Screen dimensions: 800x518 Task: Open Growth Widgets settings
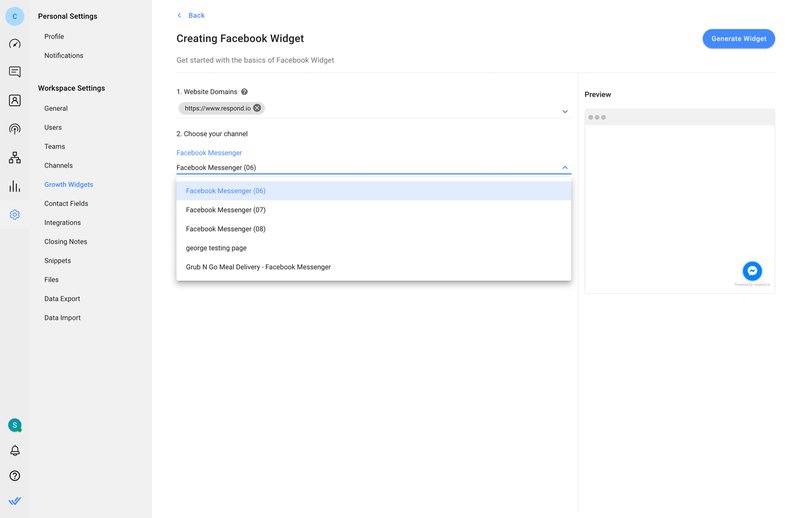(69, 185)
